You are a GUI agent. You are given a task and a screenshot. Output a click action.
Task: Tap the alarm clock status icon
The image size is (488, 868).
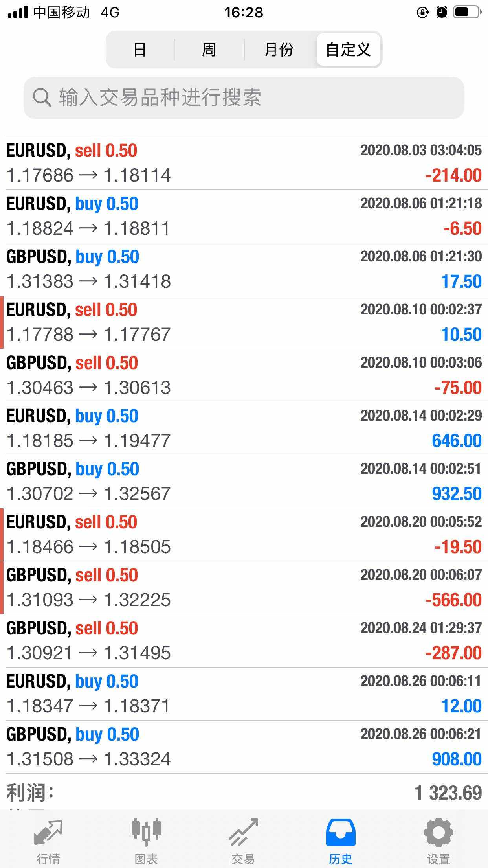(442, 13)
